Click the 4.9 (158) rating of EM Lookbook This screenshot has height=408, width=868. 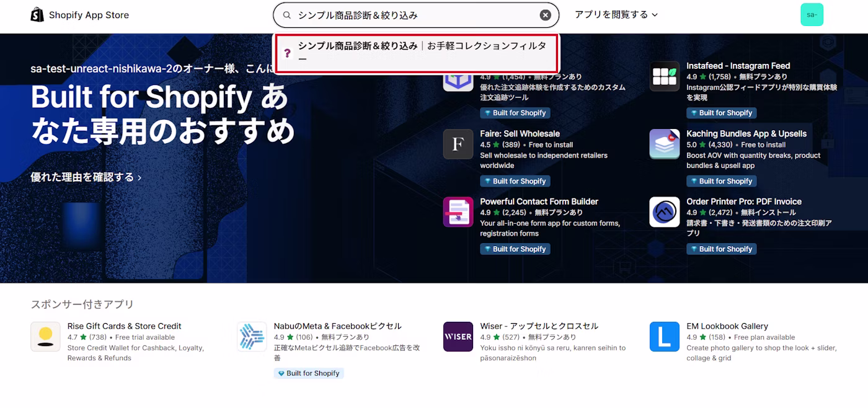click(706, 337)
